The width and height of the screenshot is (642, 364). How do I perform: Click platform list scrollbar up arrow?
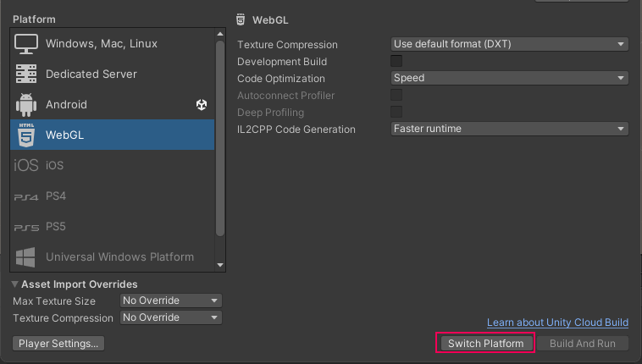click(x=220, y=34)
